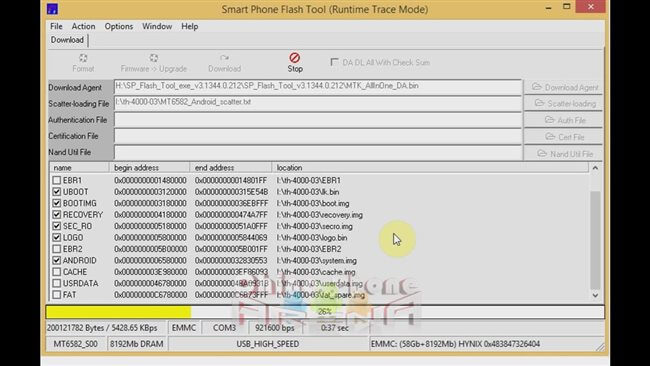Click the Auth File button
Viewport: 650px width, 366px height.
(x=564, y=120)
